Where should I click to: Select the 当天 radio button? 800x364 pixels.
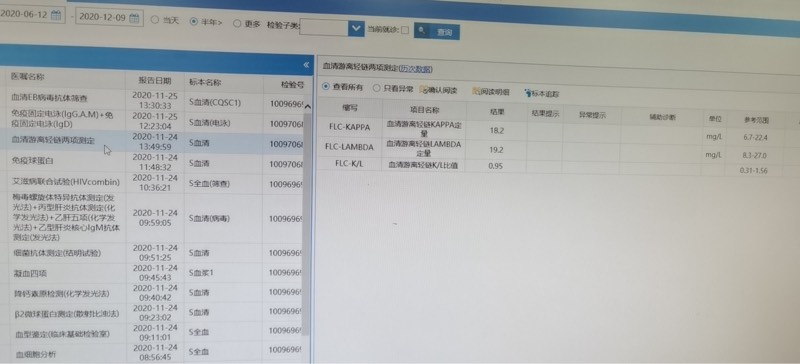coord(155,20)
